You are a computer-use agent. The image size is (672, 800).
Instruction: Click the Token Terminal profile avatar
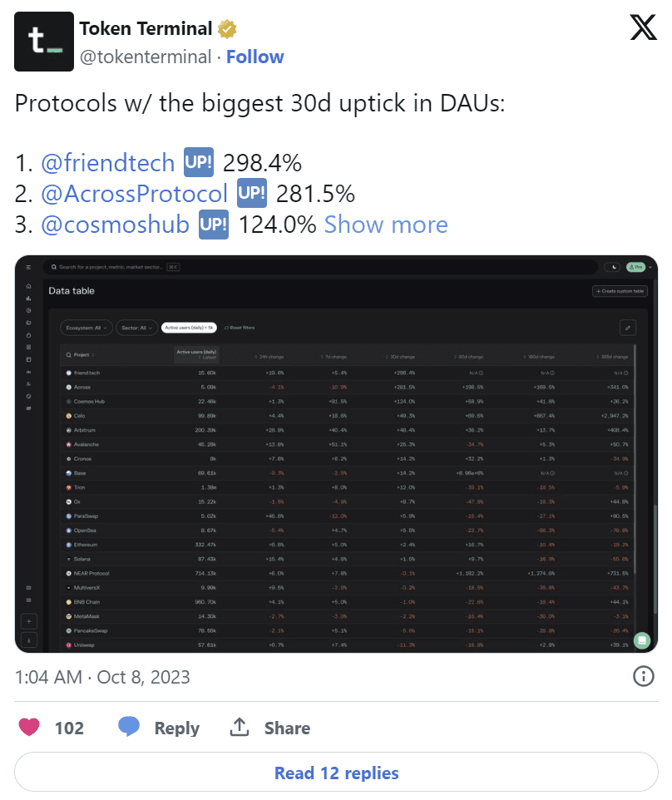point(42,42)
